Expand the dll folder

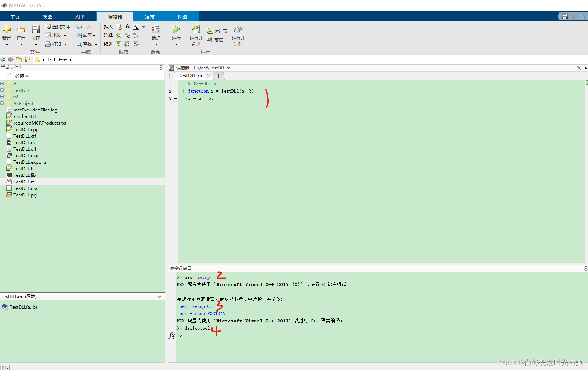point(2,84)
